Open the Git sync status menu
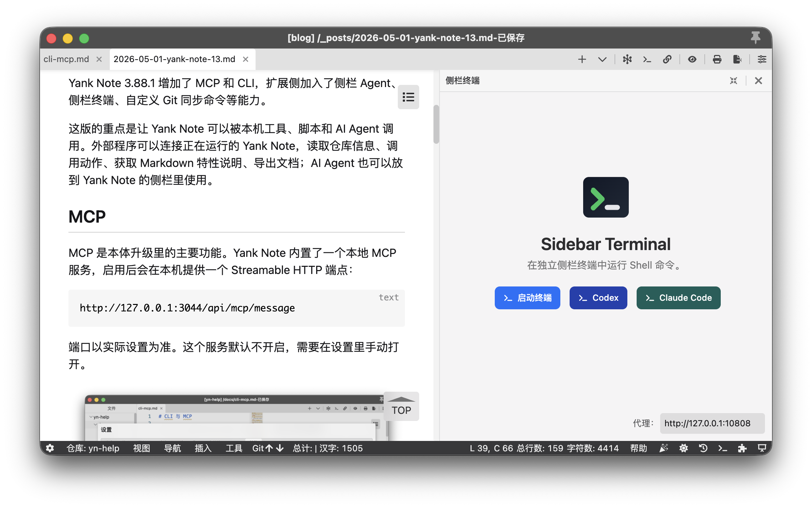This screenshot has width=812, height=508. point(268,448)
